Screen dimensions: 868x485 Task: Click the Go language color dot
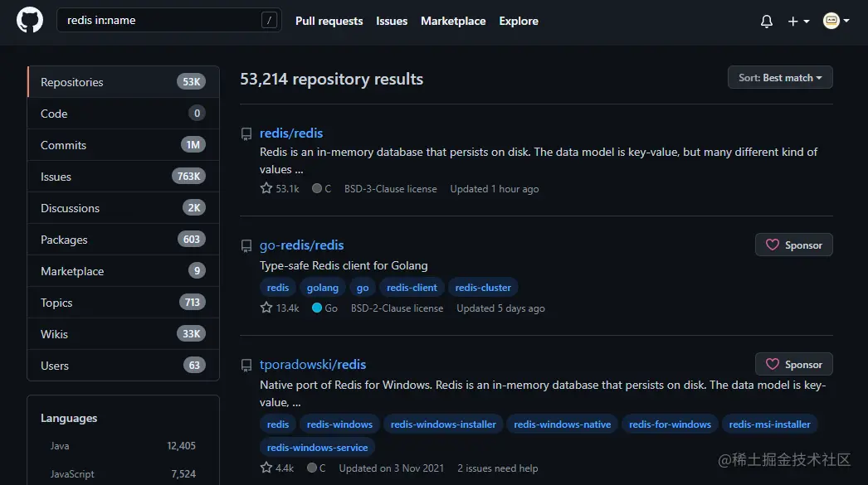317,308
